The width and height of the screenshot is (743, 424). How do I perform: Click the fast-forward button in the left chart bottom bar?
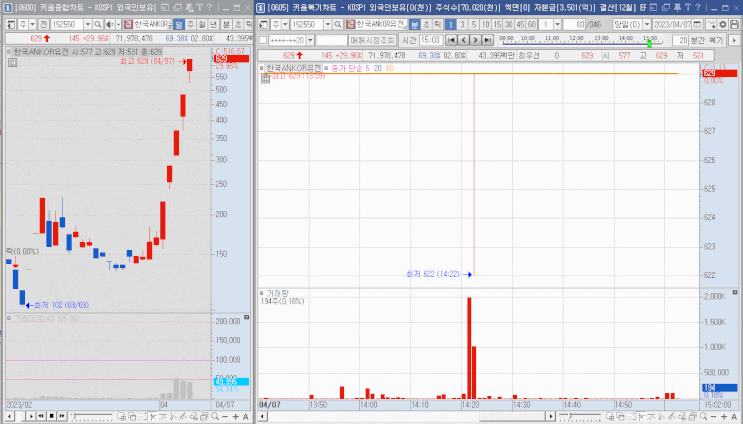(62, 416)
